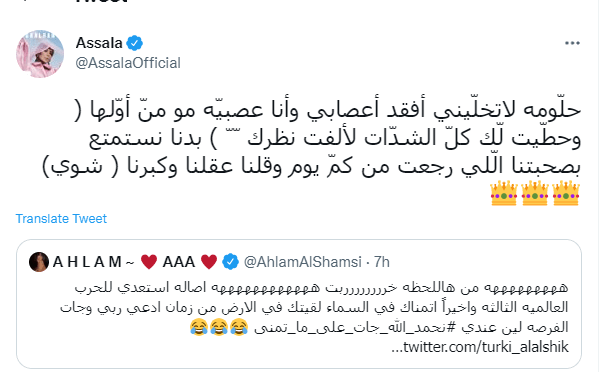Click the rightmost crown emoji

(x=565, y=193)
